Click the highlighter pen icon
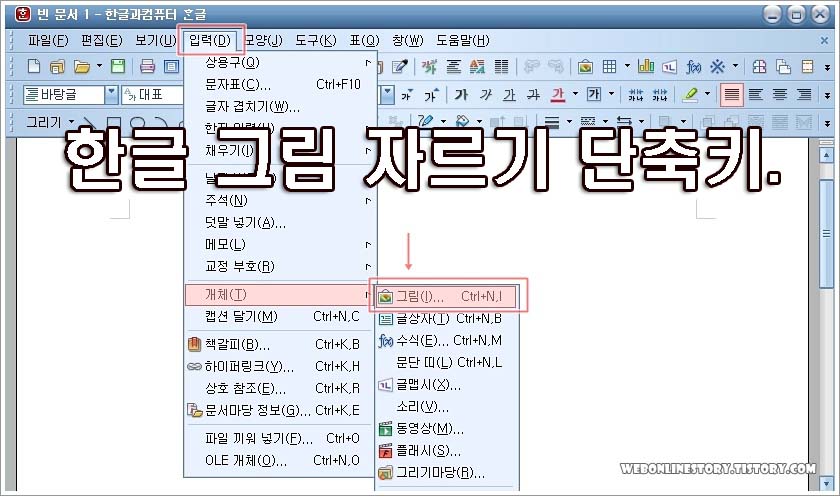 click(x=690, y=95)
